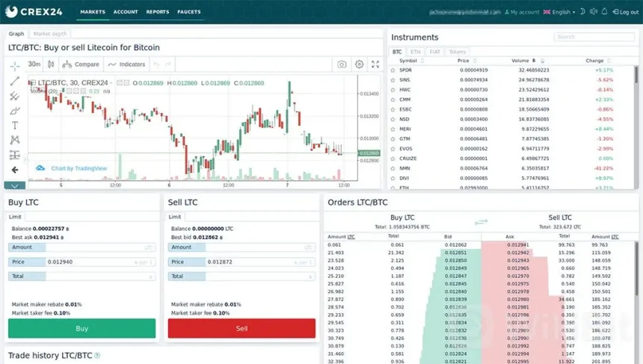The image size is (643, 364).
Task: Select the ETH instruments tab
Action: point(416,52)
